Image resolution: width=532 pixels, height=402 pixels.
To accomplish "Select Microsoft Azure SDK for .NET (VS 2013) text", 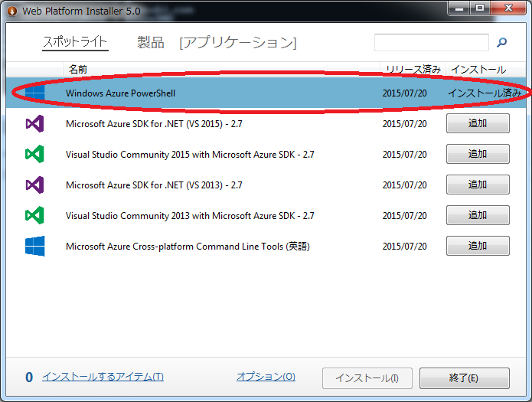I will (154, 185).
